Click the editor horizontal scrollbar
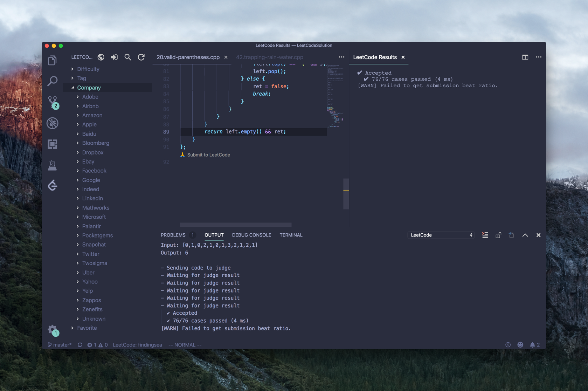Screen dimensions: 588x391 [x=236, y=225]
